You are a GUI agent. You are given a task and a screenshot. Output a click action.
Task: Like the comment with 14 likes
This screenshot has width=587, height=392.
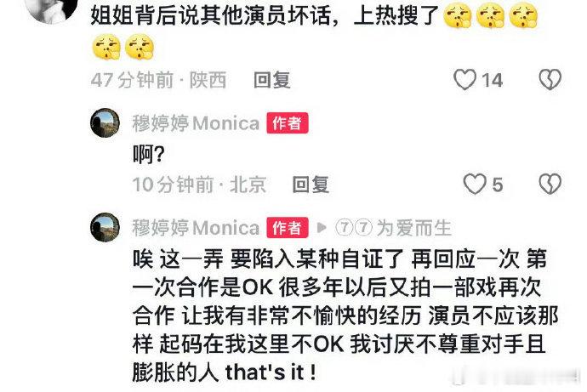click(x=464, y=80)
